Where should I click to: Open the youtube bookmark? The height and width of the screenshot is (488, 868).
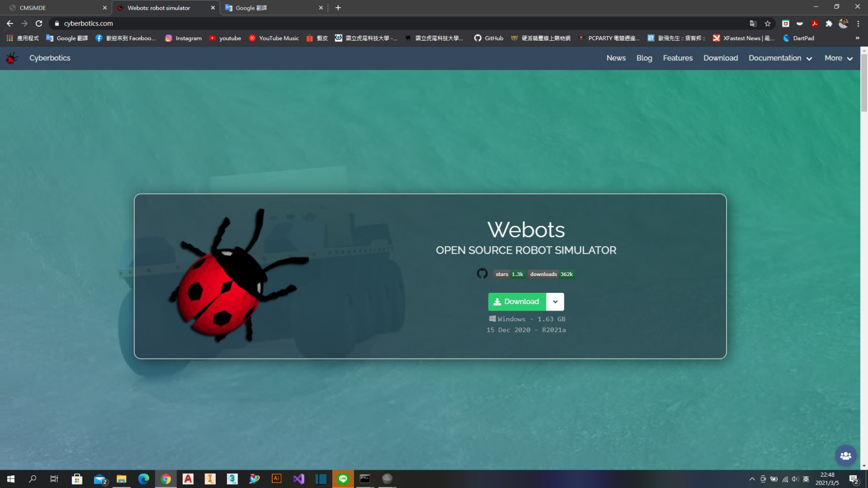(225, 38)
